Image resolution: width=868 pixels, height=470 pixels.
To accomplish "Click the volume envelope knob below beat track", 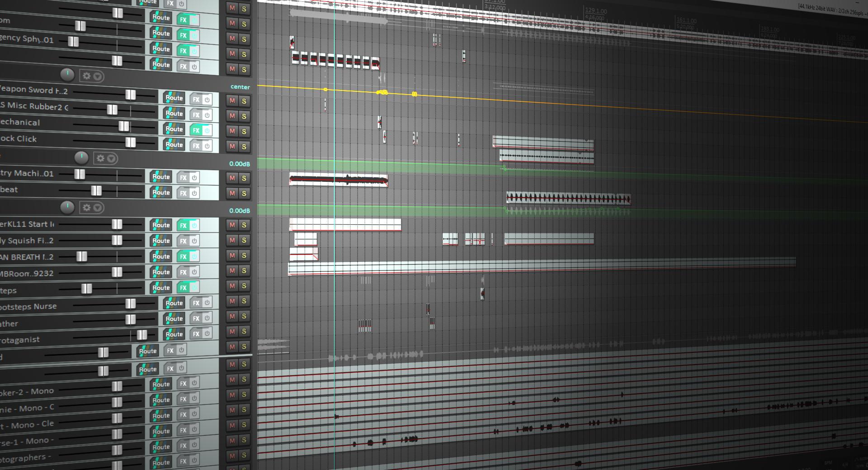I will [x=67, y=207].
